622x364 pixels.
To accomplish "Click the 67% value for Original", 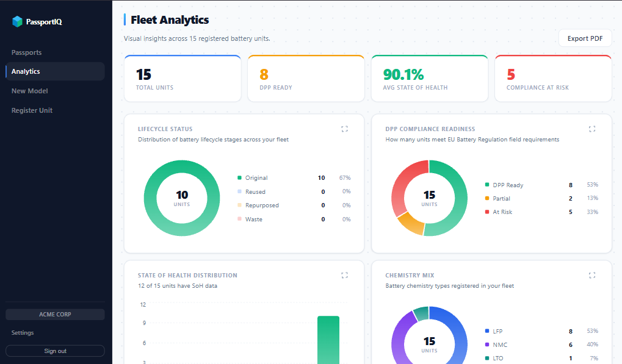I will 345,178.
